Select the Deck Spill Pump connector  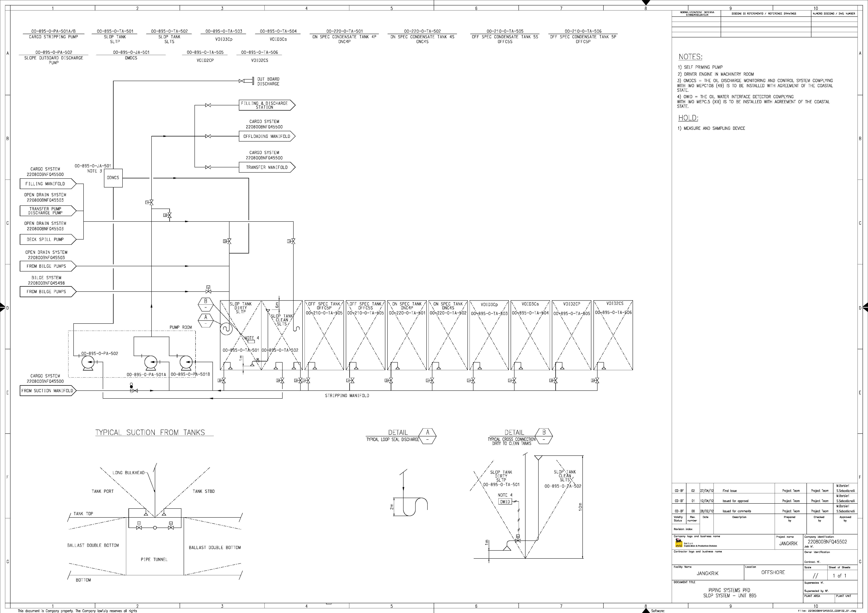pyautogui.click(x=48, y=239)
